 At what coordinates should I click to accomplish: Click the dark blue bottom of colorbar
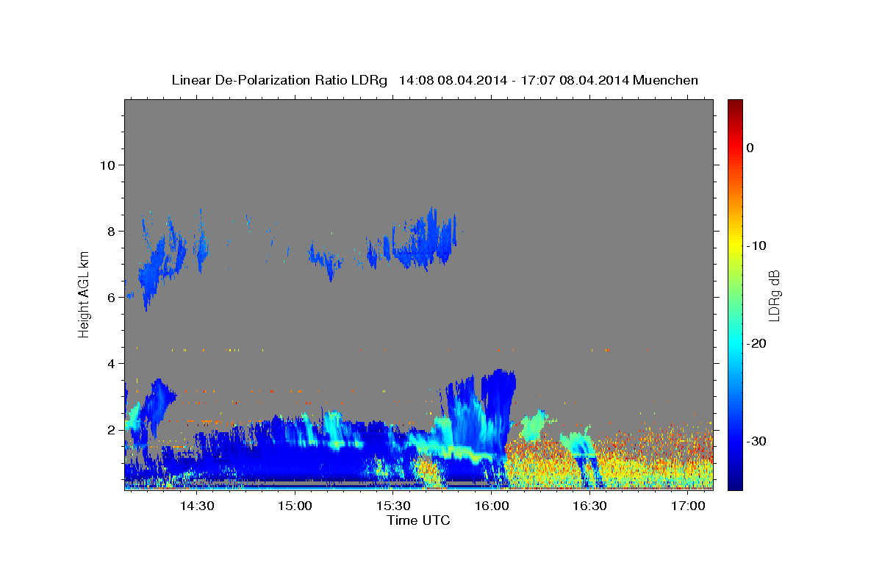click(x=735, y=484)
